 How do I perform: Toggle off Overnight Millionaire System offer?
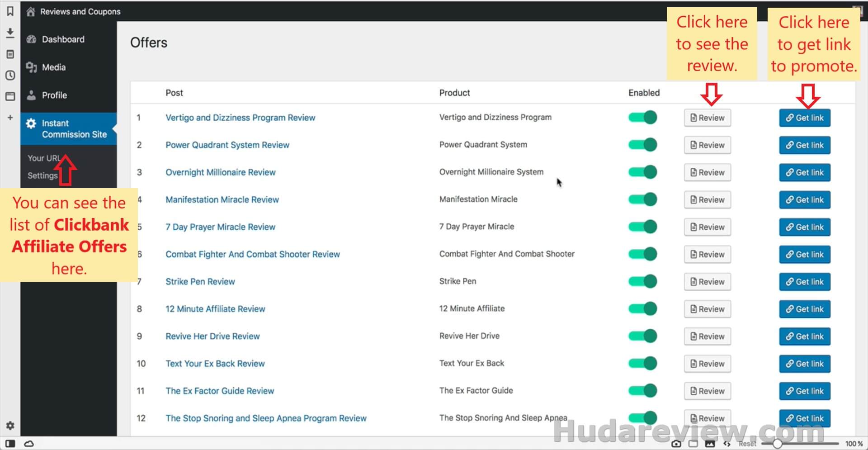click(642, 172)
